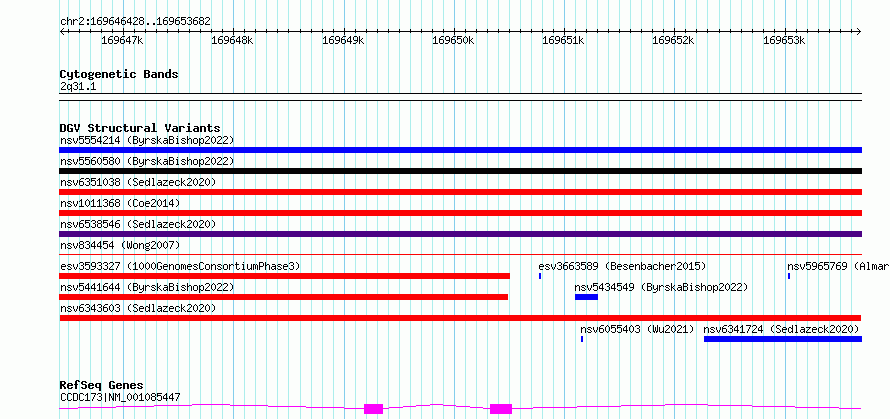Screen dimensions: 890x419
Task: Click the nsv5441644 (ByrskaBishop2022) label
Action: tap(147, 287)
